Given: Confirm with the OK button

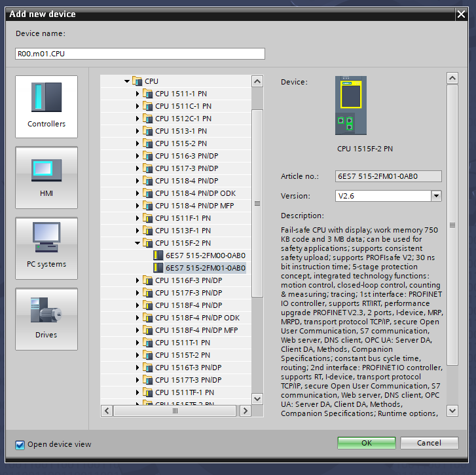Looking at the screenshot, I should [x=367, y=443].
